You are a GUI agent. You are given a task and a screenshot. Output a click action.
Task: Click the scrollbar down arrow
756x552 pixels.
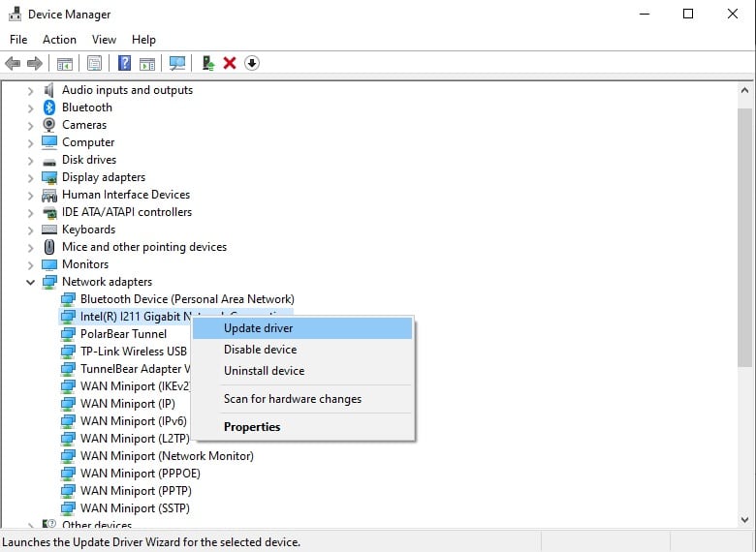click(744, 520)
